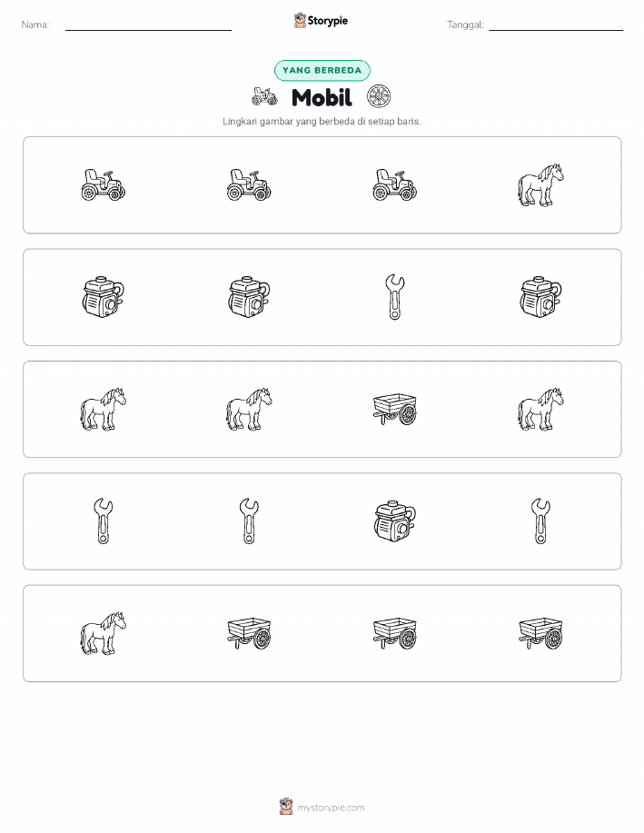Viewport: 644px width, 833px height.
Task: Click the YANG BERBEDA badge
Action: point(322,70)
